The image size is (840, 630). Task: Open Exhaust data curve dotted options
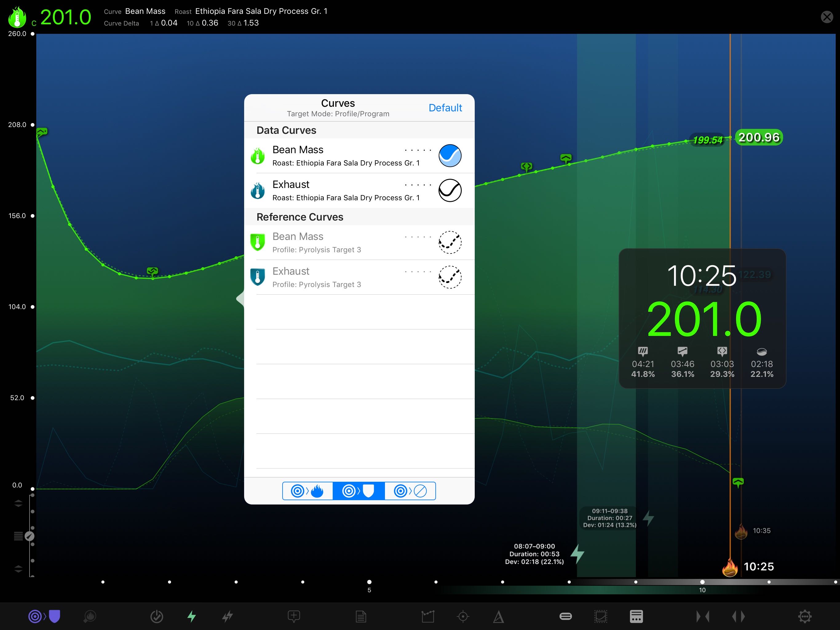click(418, 185)
